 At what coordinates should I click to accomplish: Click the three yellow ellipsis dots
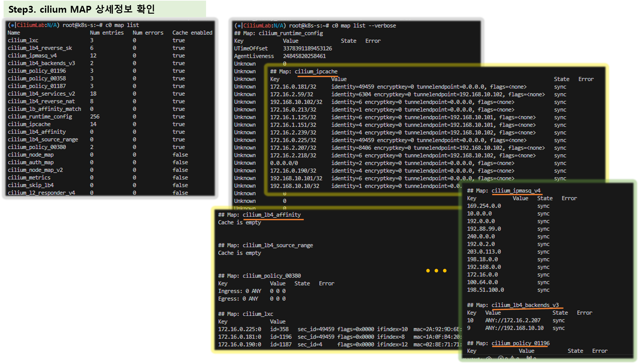point(436,271)
